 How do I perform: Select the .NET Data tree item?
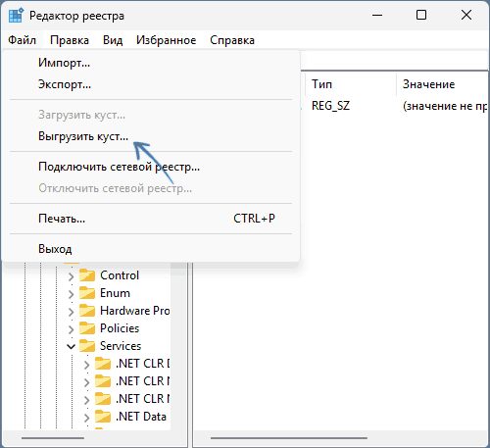click(141, 417)
